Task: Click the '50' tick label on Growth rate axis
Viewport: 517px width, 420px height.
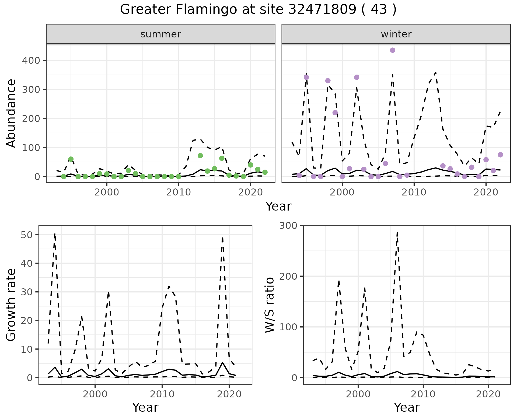Action: [x=26, y=235]
